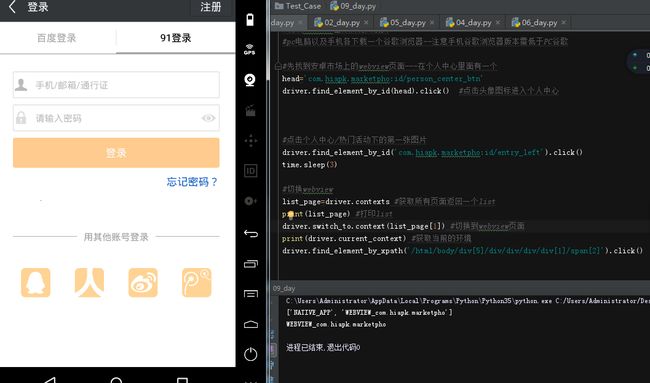Open the emulator screen capture clapper icon

tap(250, 111)
